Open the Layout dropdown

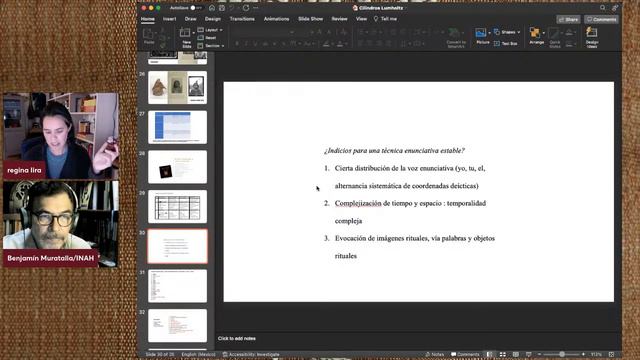[210, 30]
